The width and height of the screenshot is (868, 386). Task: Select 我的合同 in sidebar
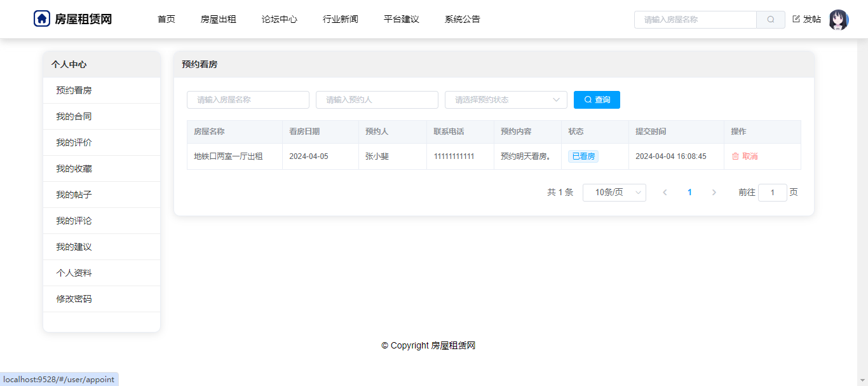[x=74, y=117]
